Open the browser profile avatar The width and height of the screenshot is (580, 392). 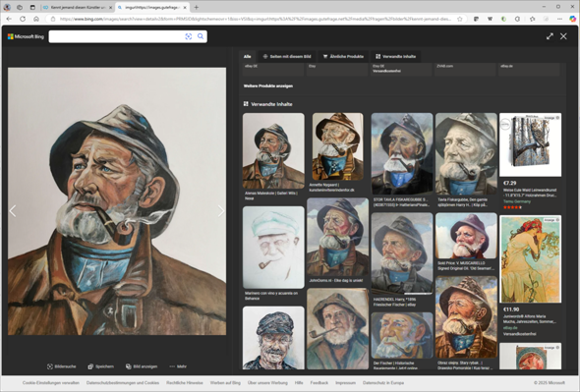coord(7,7)
